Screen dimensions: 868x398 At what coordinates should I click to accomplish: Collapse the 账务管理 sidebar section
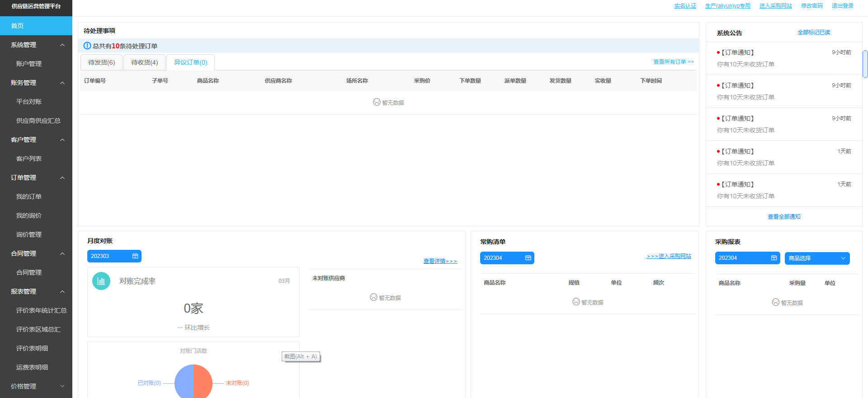(62, 83)
